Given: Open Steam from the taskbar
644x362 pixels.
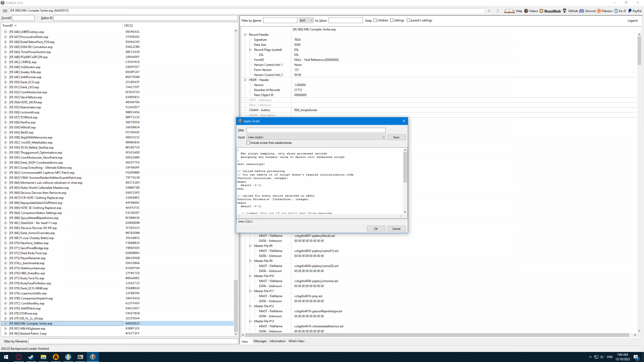Looking at the screenshot, I should pyautogui.click(x=31, y=357).
